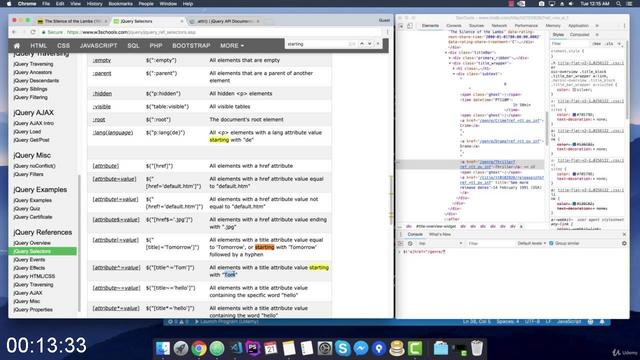Switch to the DevTools Sources tab

[476, 26]
